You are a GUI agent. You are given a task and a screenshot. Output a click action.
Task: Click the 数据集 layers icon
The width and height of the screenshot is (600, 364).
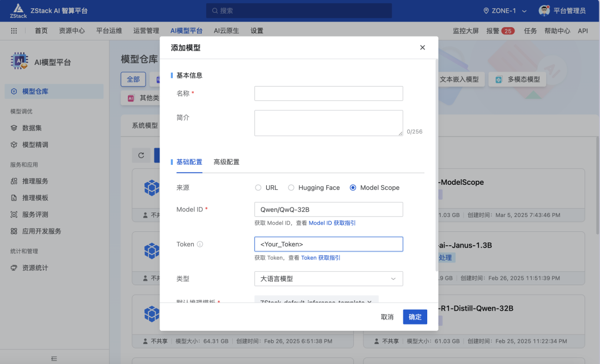point(14,128)
